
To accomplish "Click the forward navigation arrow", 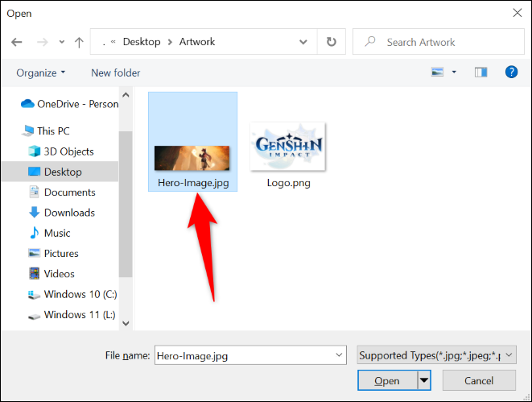I will [43, 42].
